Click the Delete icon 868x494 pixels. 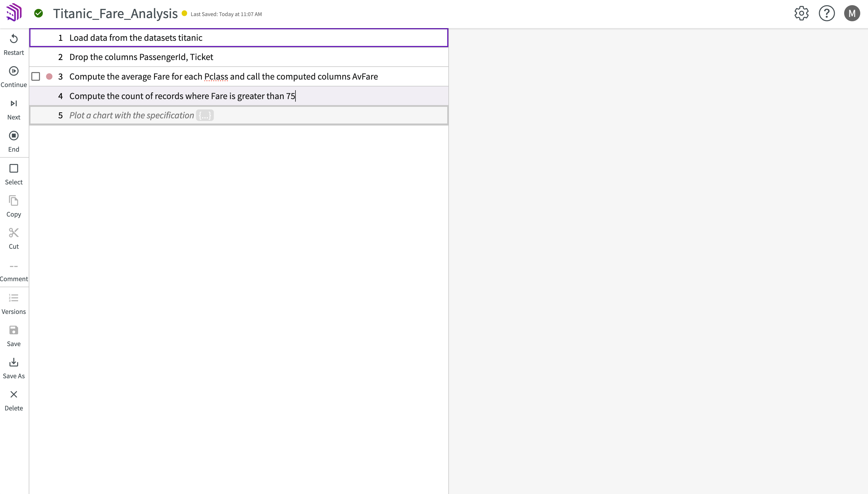14,395
